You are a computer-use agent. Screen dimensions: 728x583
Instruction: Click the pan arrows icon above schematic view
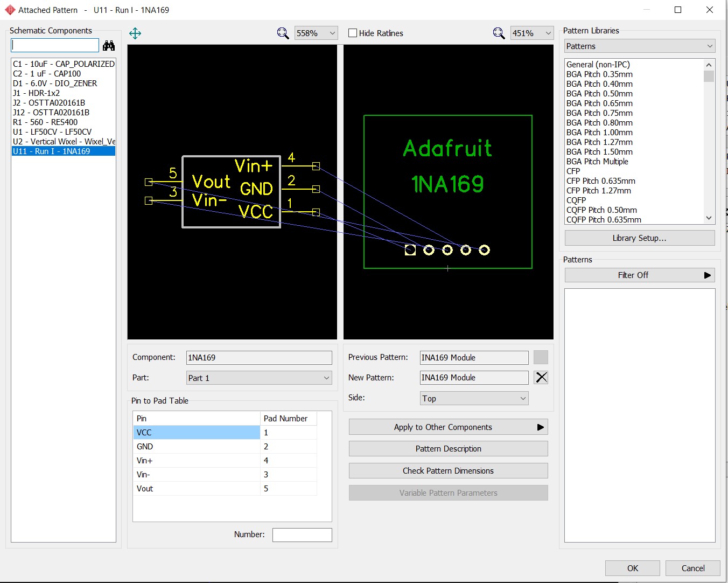(135, 33)
